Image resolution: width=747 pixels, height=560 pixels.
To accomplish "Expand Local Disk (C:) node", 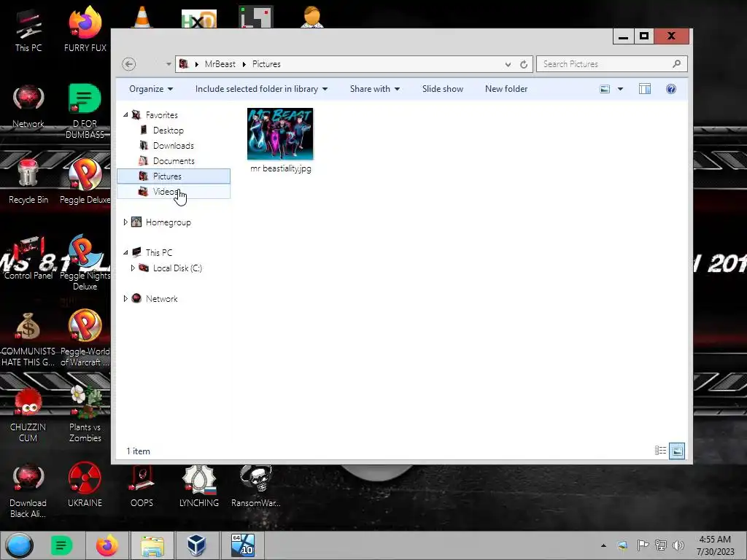I will (133, 268).
